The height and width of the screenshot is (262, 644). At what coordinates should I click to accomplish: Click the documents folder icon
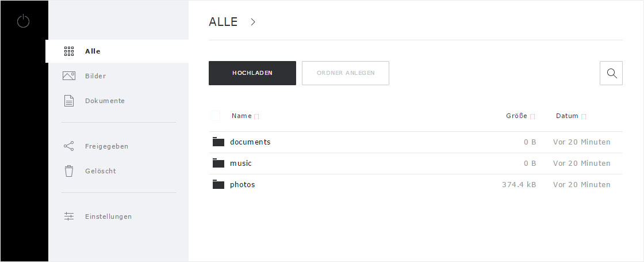(218, 142)
